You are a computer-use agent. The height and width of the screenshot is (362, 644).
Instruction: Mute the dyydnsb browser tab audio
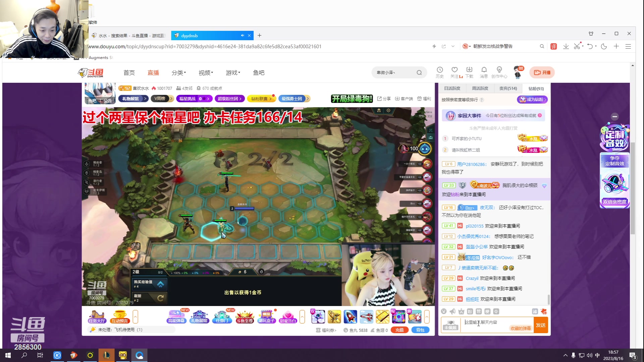pos(242,36)
